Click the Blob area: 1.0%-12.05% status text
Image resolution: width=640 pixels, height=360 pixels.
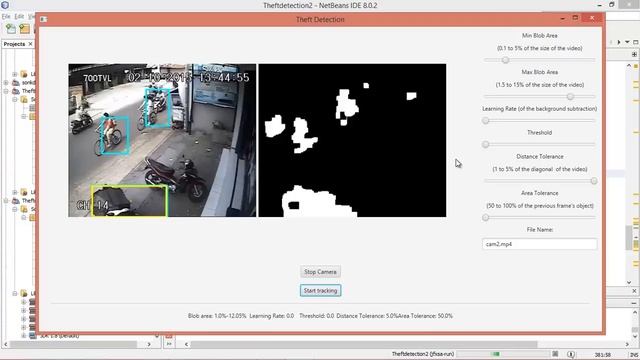[x=217, y=316]
